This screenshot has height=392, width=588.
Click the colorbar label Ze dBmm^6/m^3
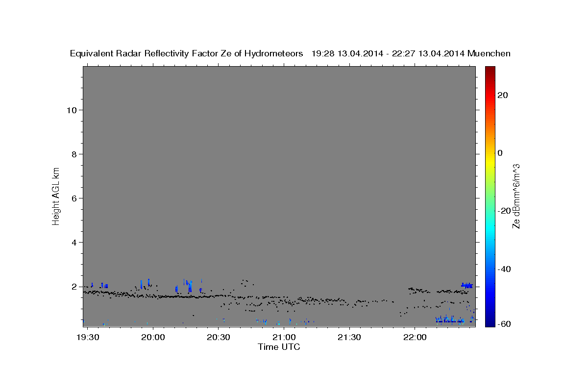(x=516, y=196)
